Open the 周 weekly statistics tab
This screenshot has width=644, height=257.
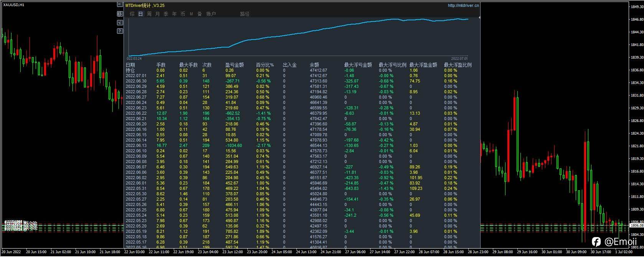click(x=149, y=14)
